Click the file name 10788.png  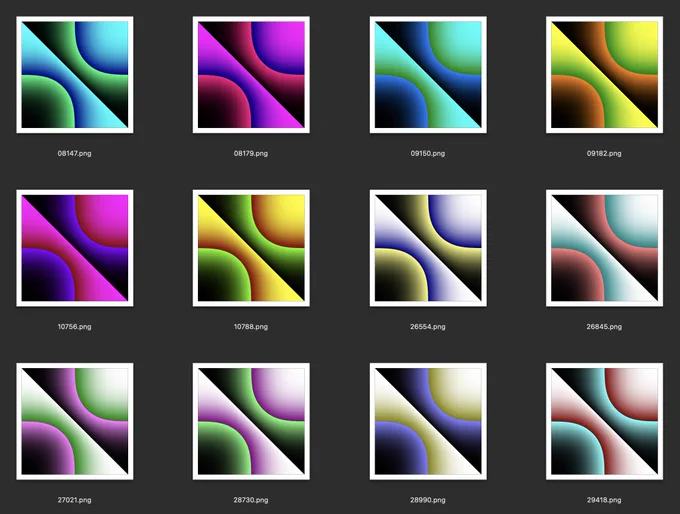[251, 327]
